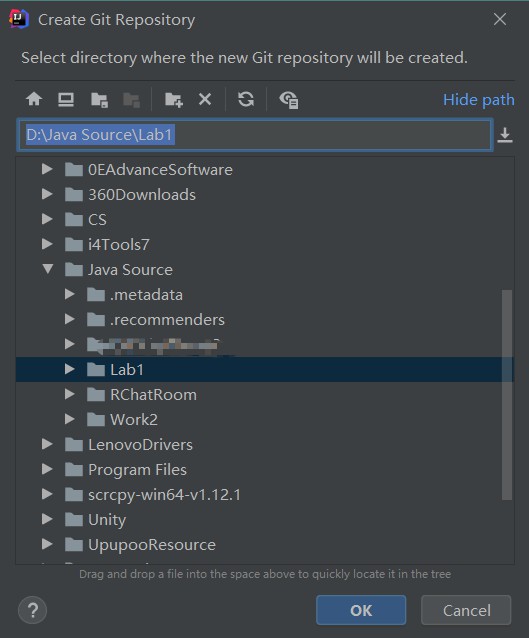529x638 pixels.
Task: Refresh the directory tree
Action: click(246, 99)
